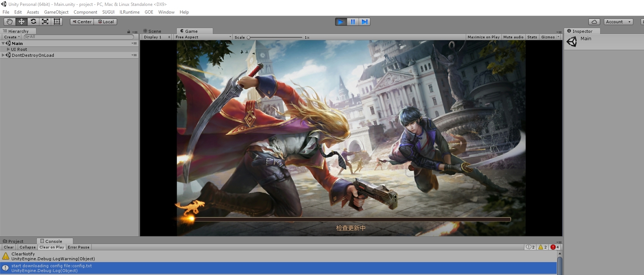Open the File menu

click(x=6, y=12)
